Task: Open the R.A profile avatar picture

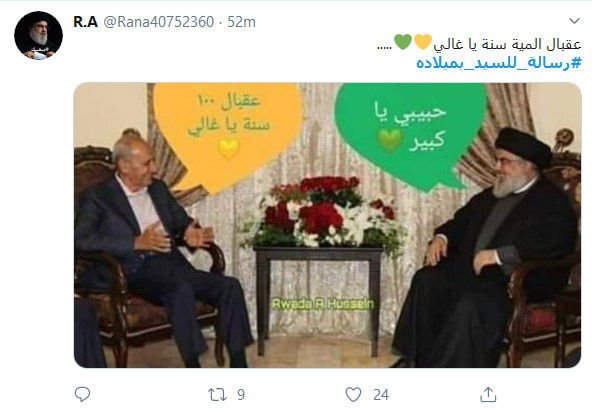Action: [39, 35]
